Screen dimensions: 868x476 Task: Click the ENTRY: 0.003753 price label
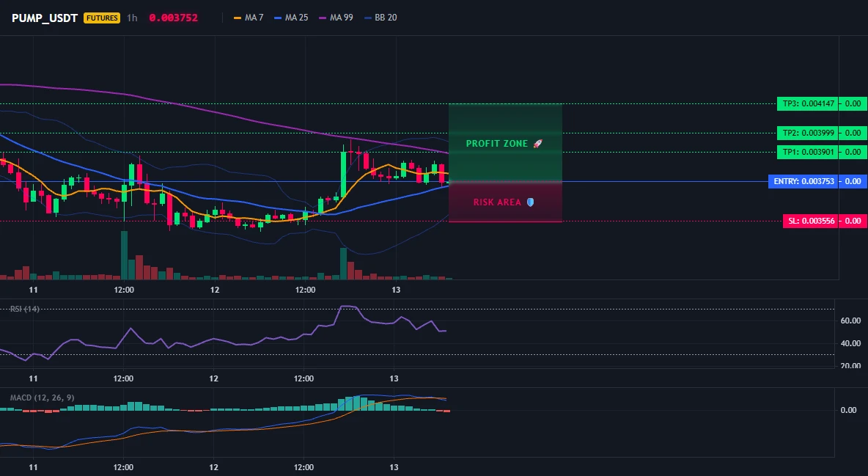[803, 181]
